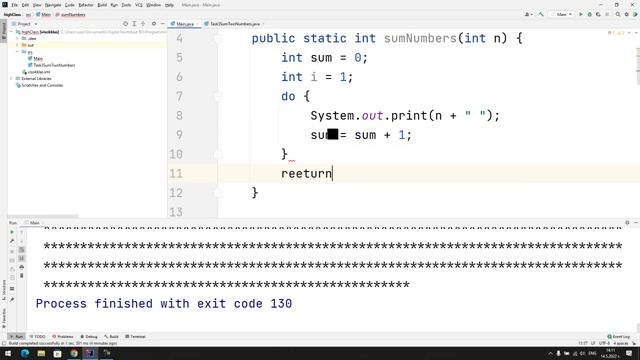Click Run with Coverage icon
This screenshot has width=640, height=360.
point(598,14)
